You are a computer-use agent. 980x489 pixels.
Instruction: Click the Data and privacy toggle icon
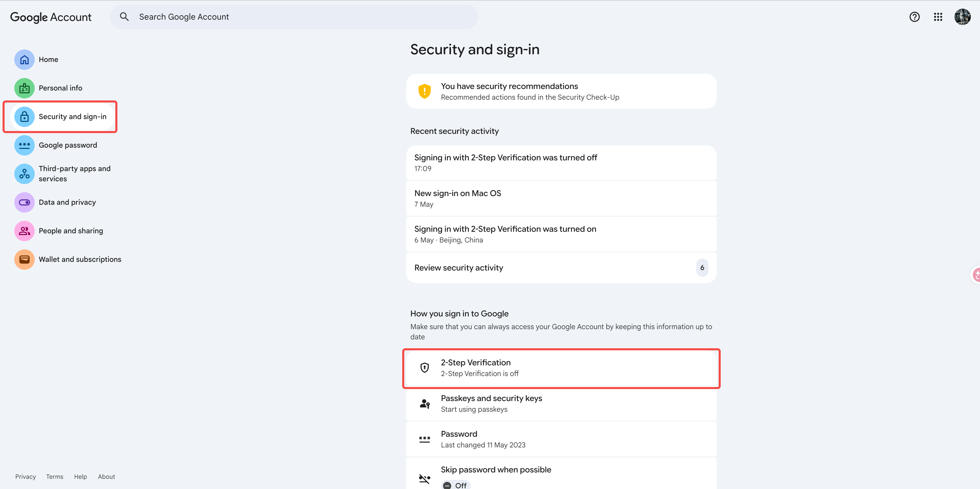pos(24,202)
